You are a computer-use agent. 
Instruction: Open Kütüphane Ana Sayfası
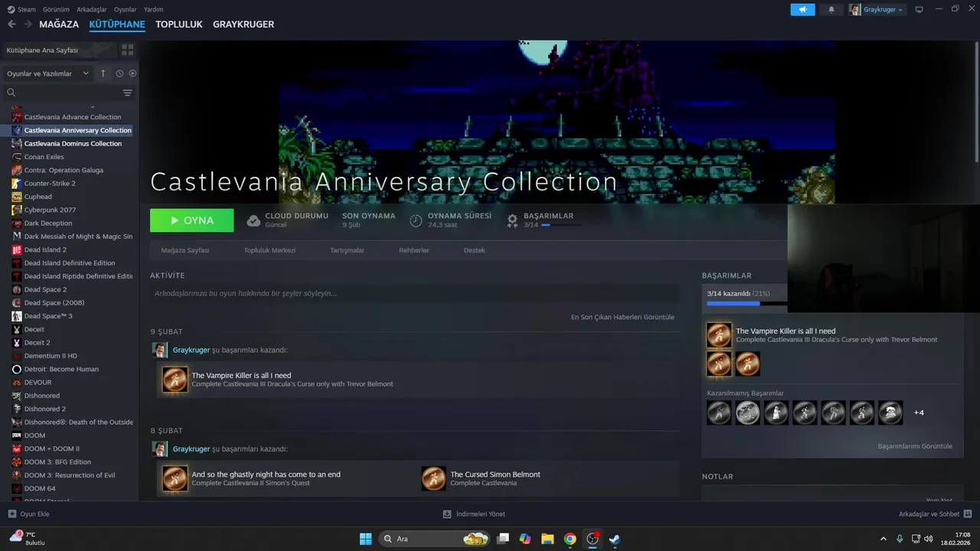42,50
